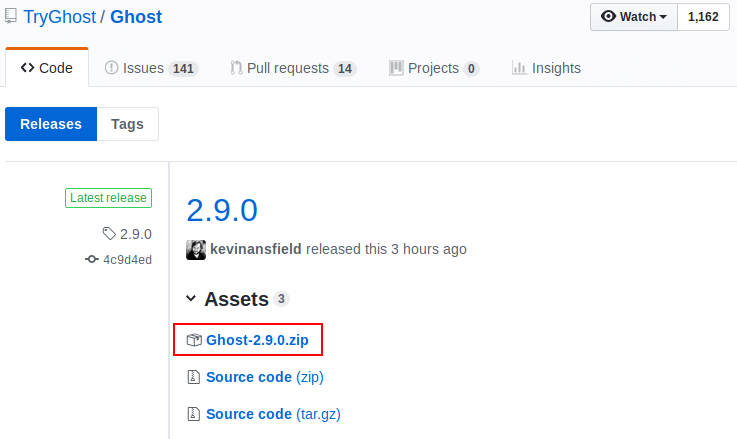Click the Assets count badge 3
737x439 pixels.
[281, 299]
